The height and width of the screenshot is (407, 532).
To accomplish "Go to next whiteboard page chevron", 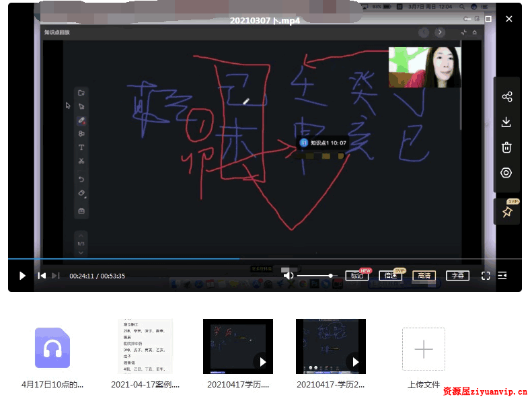I will [x=81, y=252].
